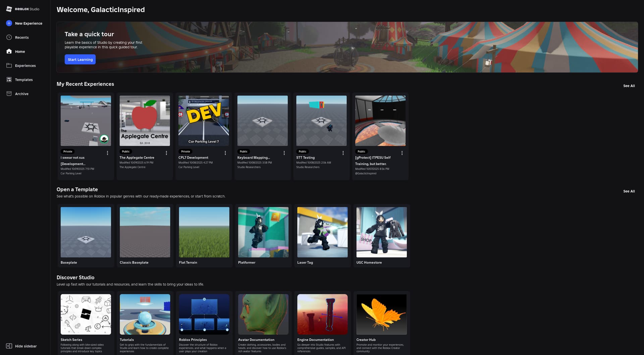Open options menu for The Applegate Centre
Viewport: 644px width, 355px height.
(x=166, y=153)
